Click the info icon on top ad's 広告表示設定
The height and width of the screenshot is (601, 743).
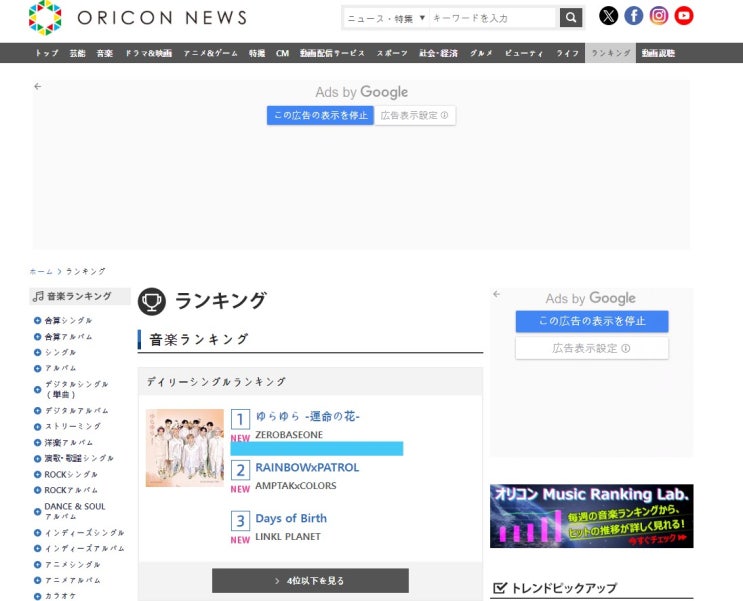(x=444, y=115)
